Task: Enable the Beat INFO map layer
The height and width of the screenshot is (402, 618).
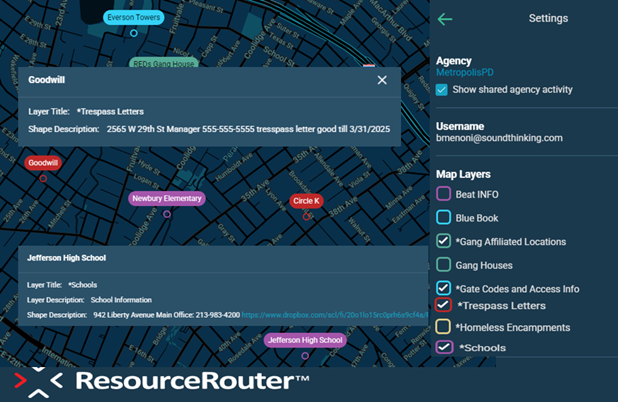Action: tap(443, 194)
